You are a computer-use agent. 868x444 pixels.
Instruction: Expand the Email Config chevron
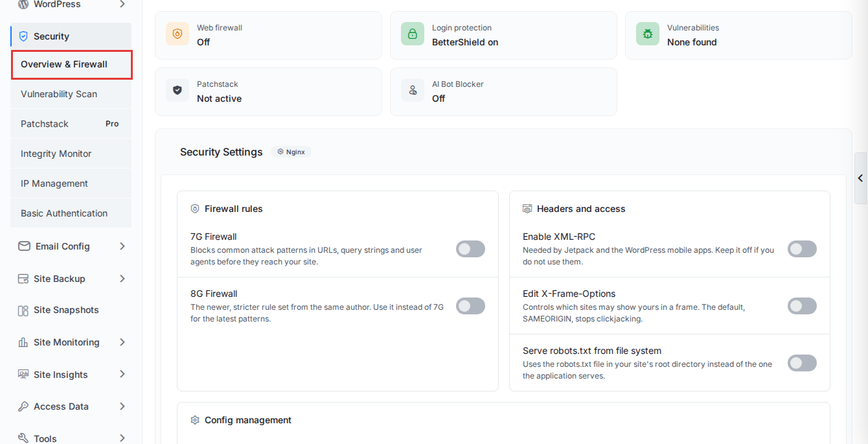click(122, 246)
